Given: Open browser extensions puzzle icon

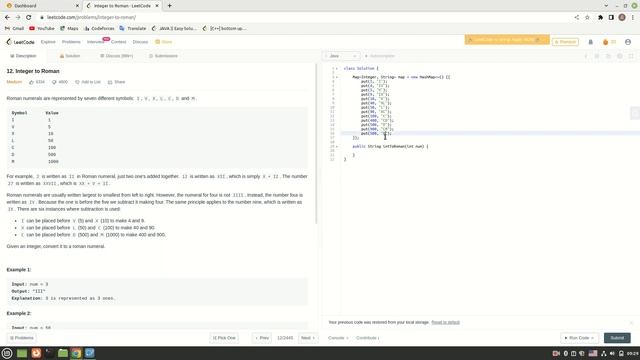Looking at the screenshot, I should point(600,17).
